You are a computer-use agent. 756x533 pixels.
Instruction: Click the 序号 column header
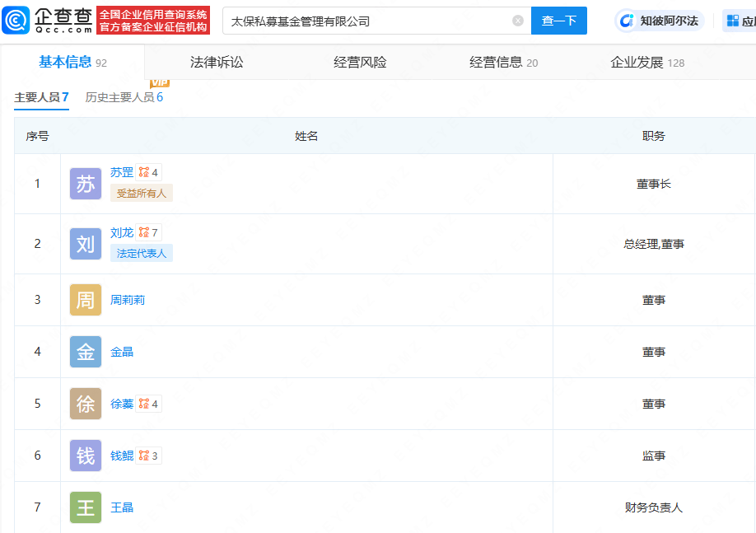coord(38,136)
